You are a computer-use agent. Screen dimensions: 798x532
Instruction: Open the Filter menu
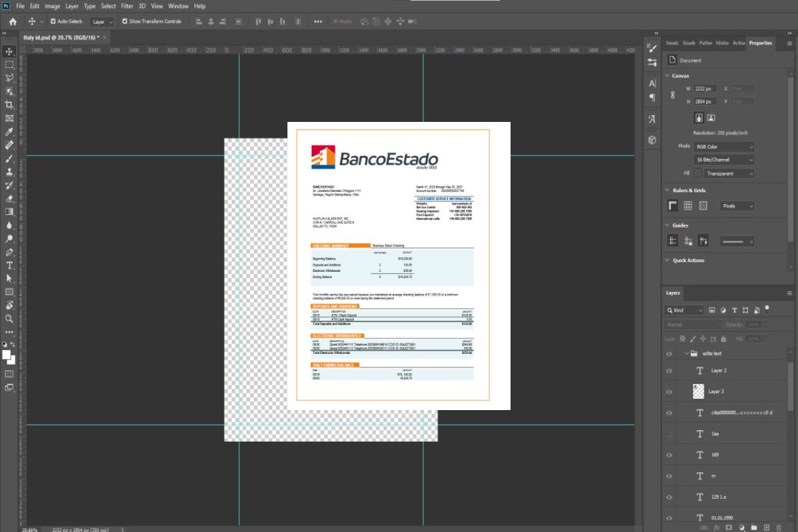pyautogui.click(x=127, y=6)
